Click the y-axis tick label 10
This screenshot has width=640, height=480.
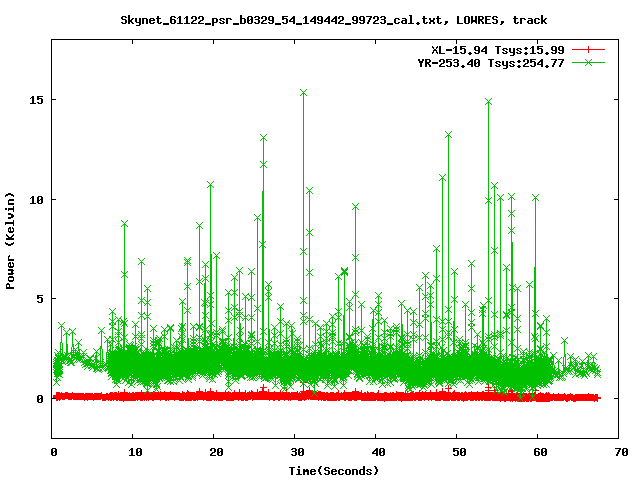[36, 200]
